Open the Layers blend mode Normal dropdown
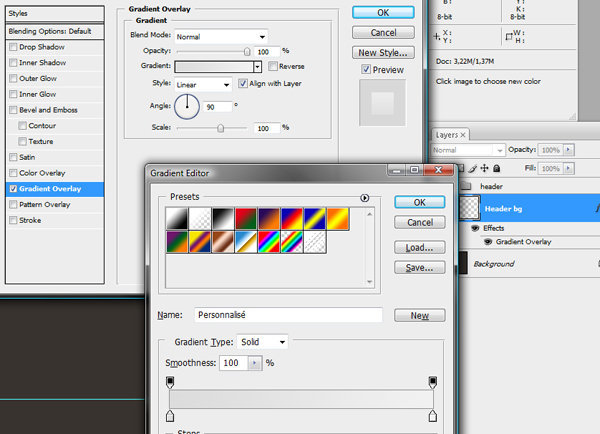Viewport: 600px width, 434px height. pos(468,150)
